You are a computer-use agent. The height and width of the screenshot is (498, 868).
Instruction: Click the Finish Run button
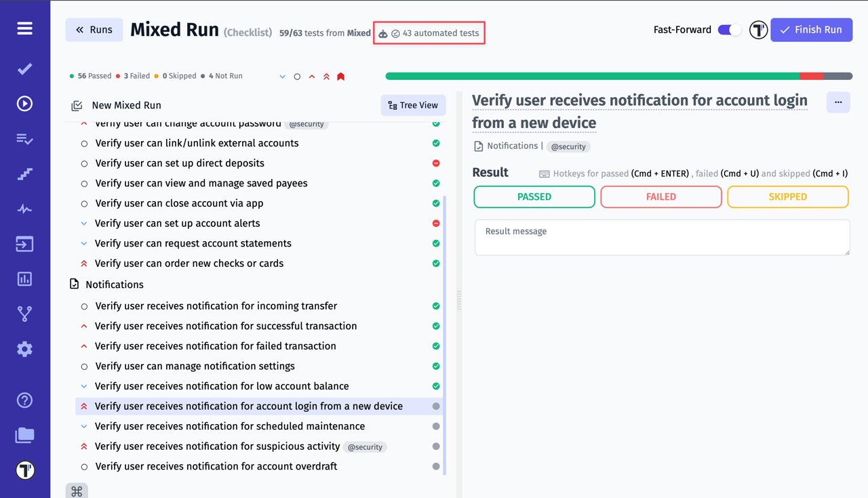click(x=811, y=30)
